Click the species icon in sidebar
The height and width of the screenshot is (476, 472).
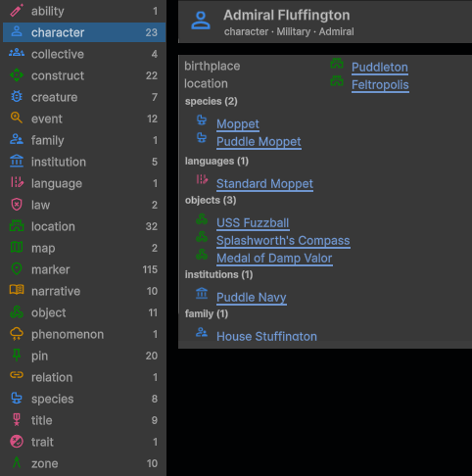(17, 399)
